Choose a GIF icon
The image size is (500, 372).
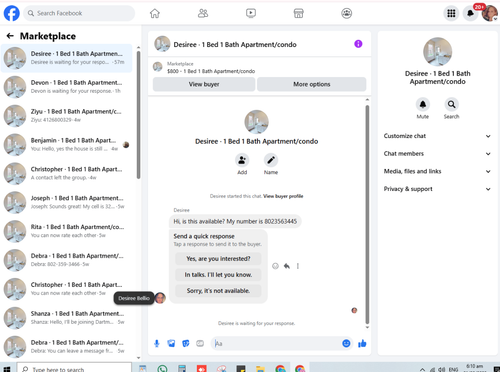(200, 344)
